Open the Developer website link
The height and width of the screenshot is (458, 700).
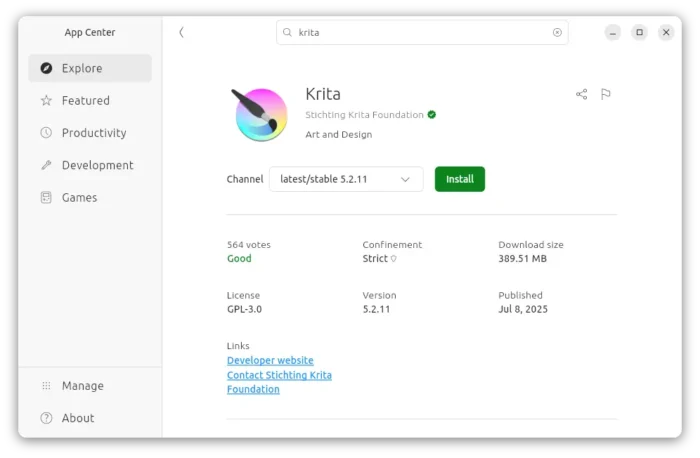point(270,360)
